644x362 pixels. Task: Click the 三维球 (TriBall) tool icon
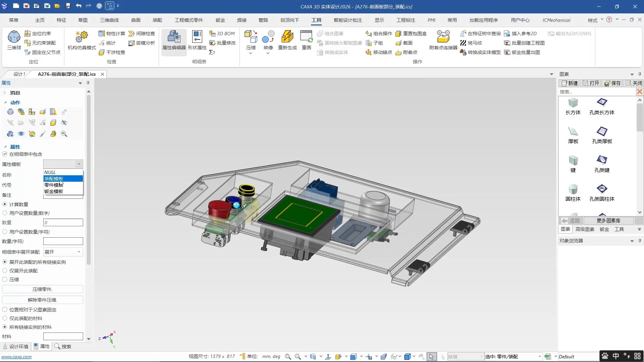point(14,37)
